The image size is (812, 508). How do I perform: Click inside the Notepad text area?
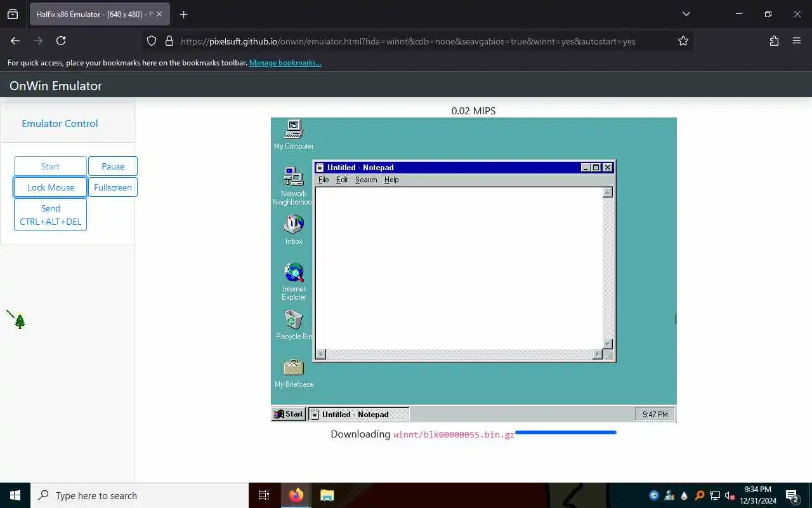[x=459, y=268]
